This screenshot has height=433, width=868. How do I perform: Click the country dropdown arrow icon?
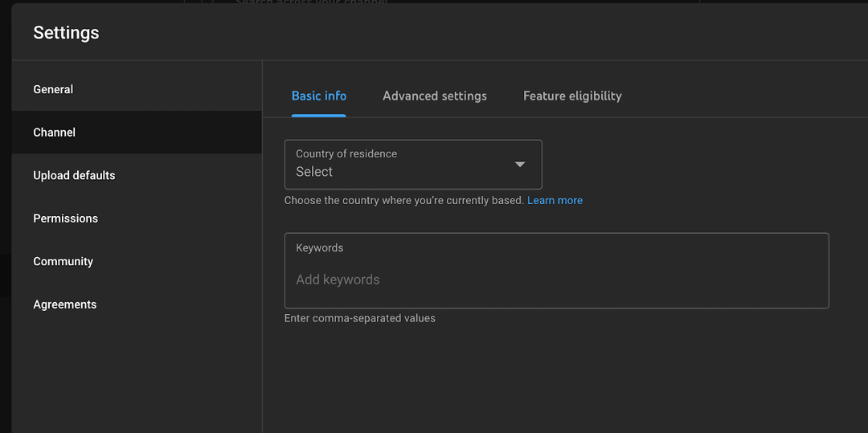[x=520, y=165]
